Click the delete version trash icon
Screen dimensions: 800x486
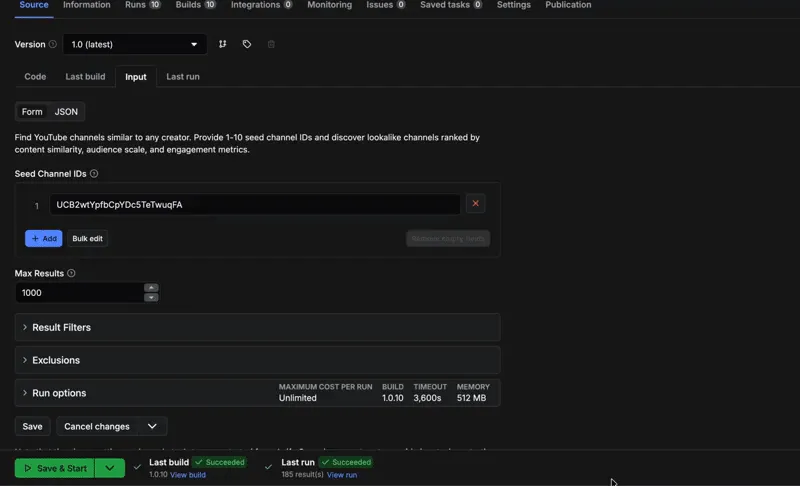pyautogui.click(x=271, y=44)
